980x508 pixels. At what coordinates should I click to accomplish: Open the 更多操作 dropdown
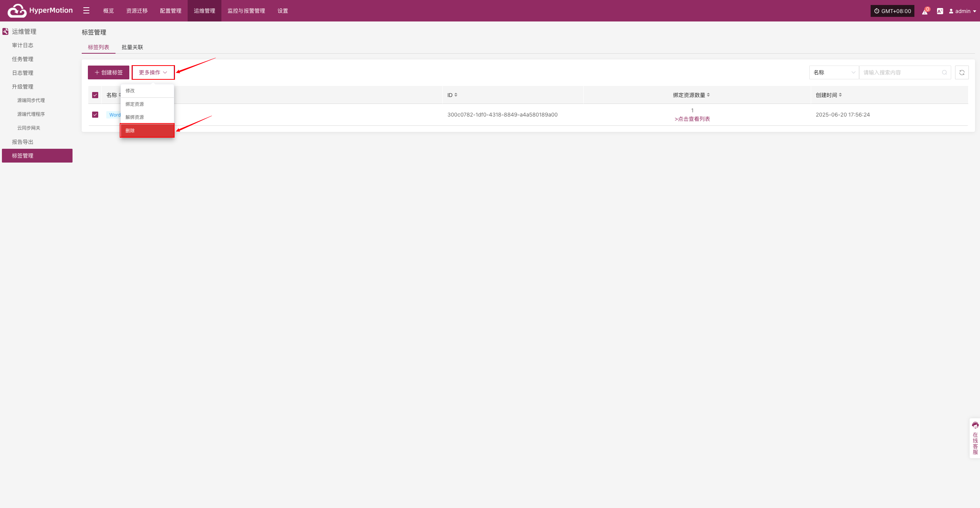pyautogui.click(x=153, y=72)
